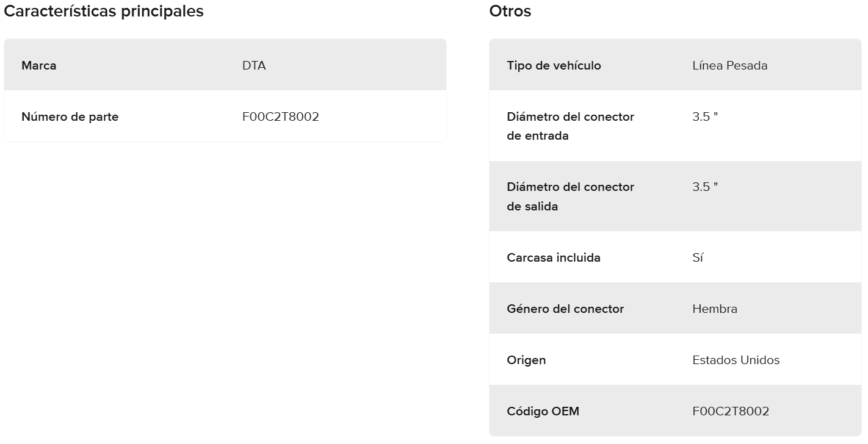Image resolution: width=868 pixels, height=444 pixels.
Task: Click the "Línea Pesada" value
Action: click(729, 65)
